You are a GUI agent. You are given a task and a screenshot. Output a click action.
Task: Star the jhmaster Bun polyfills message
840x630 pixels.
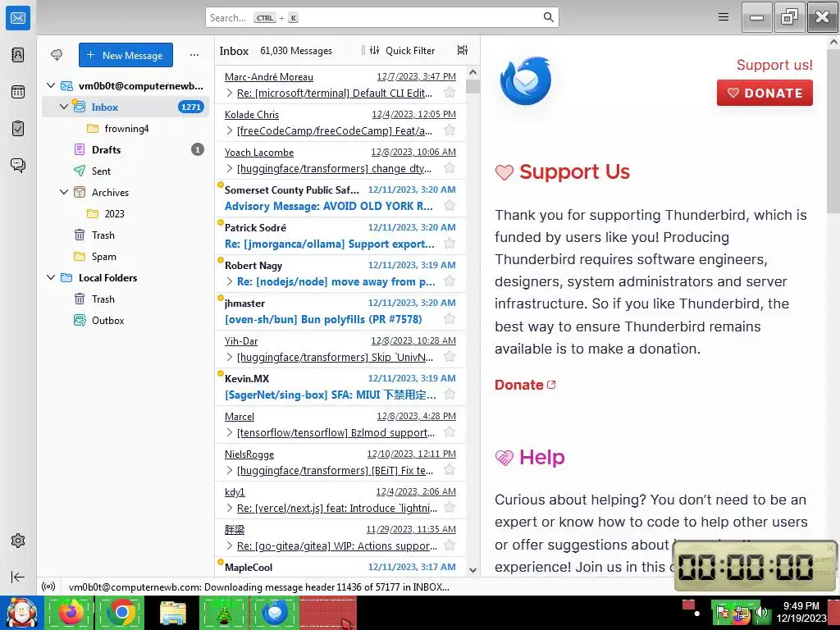(450, 319)
